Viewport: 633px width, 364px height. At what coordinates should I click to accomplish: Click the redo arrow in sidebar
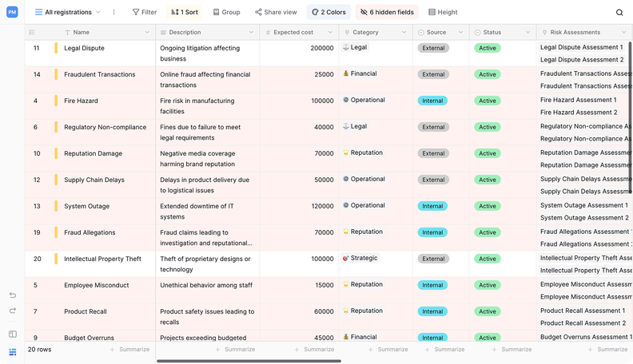(x=12, y=311)
